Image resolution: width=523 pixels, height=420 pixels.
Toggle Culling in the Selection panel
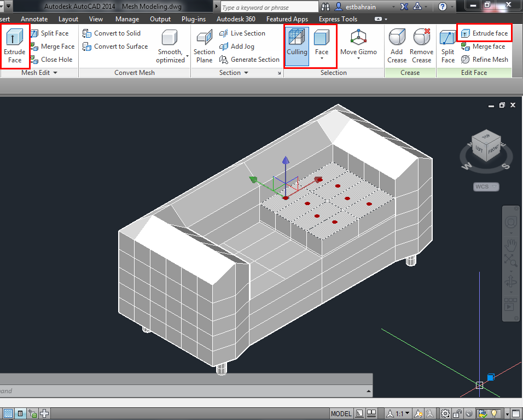point(297,46)
